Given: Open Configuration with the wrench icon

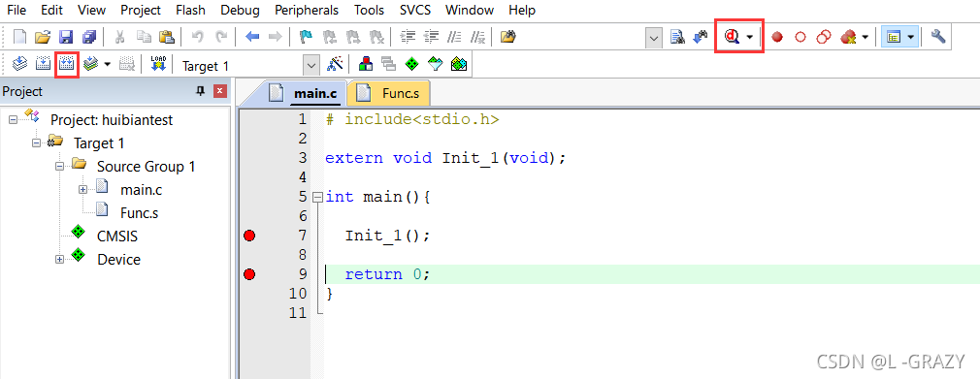Looking at the screenshot, I should [x=937, y=37].
